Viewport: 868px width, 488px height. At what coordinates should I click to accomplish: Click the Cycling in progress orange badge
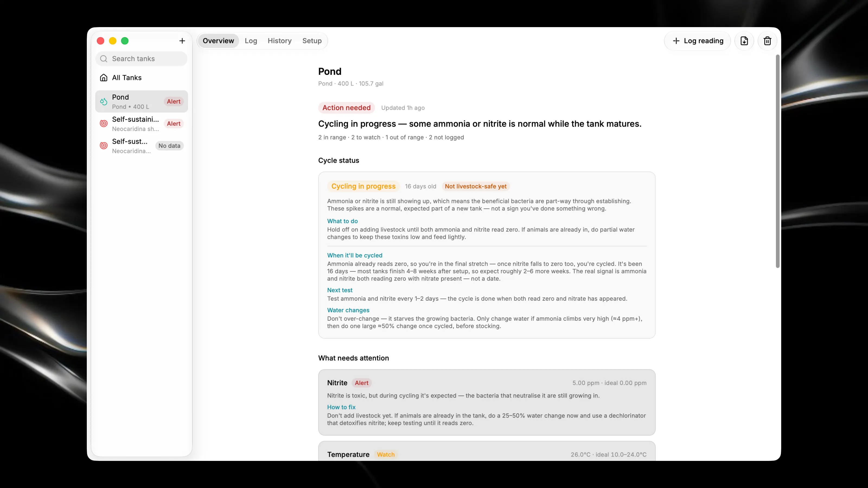click(x=363, y=186)
